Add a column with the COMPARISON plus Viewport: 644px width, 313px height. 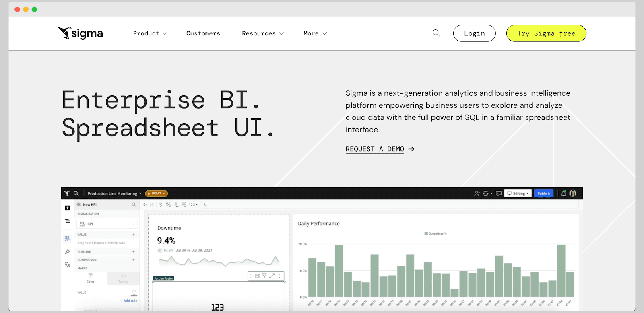[134, 260]
